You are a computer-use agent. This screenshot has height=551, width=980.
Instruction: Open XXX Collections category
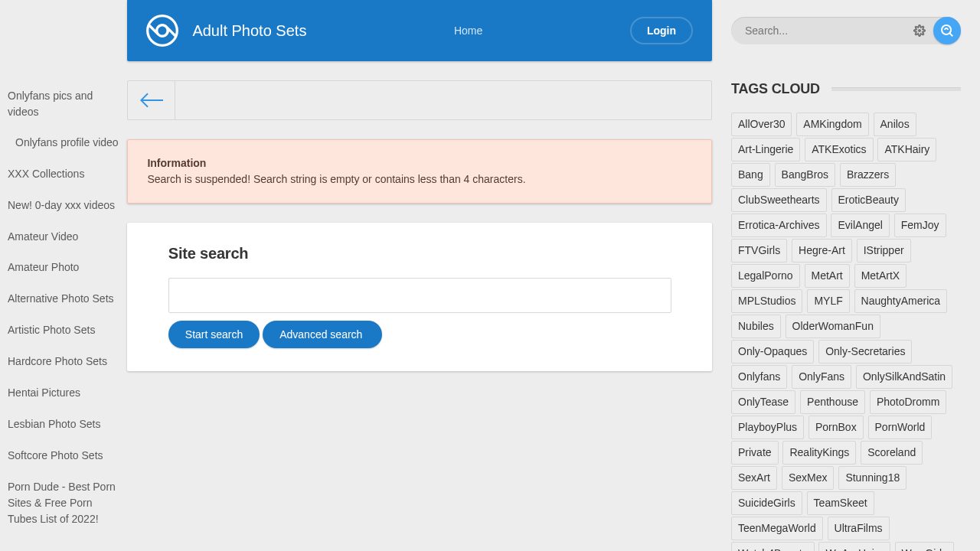[x=46, y=174]
